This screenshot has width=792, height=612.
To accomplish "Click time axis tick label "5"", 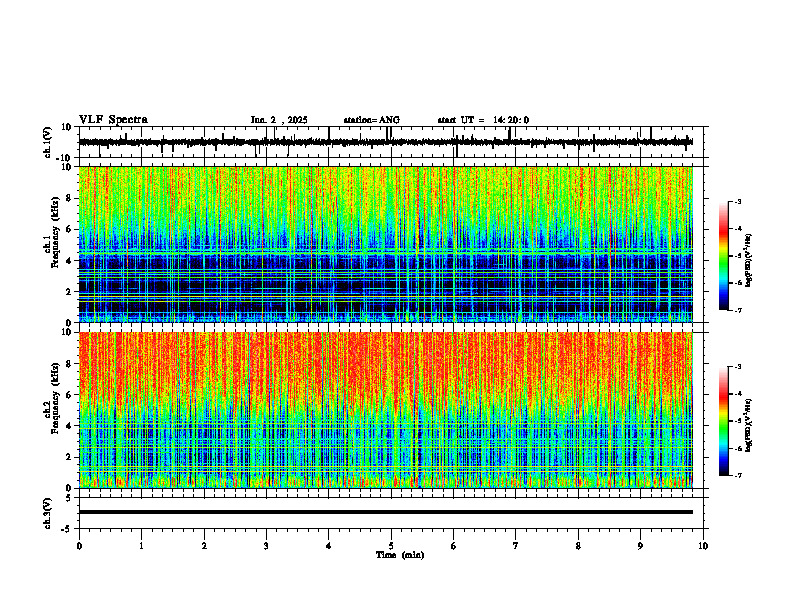I will (391, 546).
